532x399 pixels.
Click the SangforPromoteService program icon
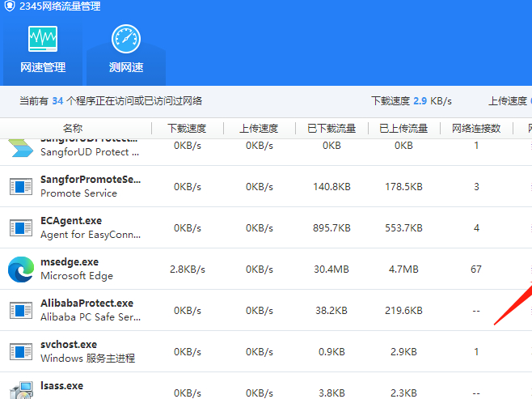pyautogui.click(x=21, y=186)
